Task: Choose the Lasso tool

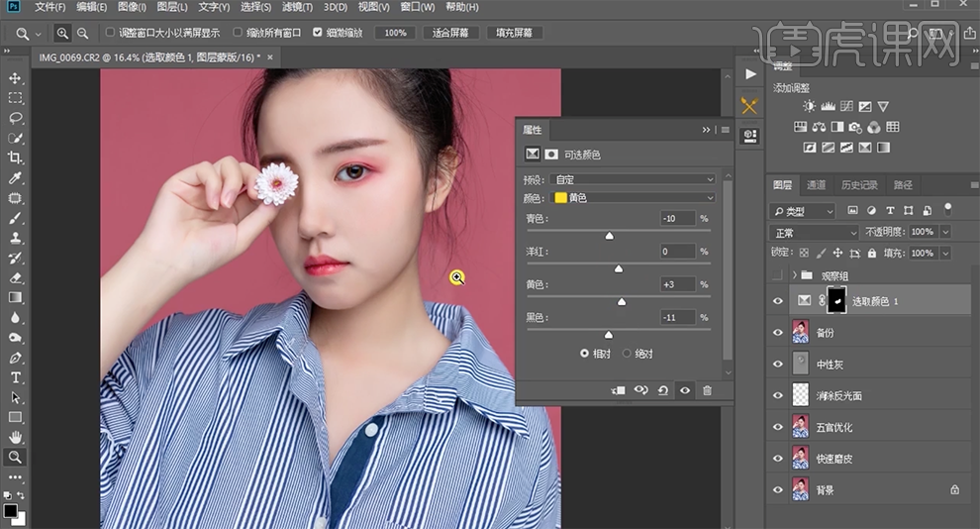Action: [x=15, y=118]
